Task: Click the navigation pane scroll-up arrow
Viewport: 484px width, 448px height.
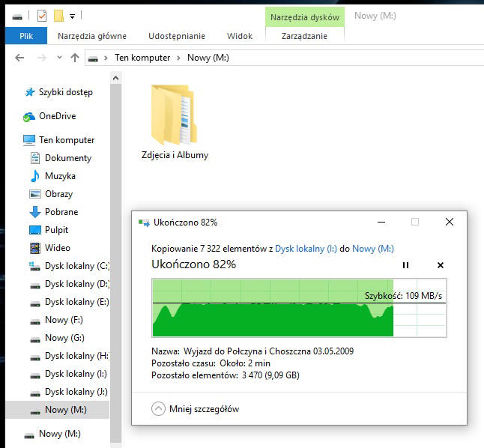Action: click(x=115, y=78)
